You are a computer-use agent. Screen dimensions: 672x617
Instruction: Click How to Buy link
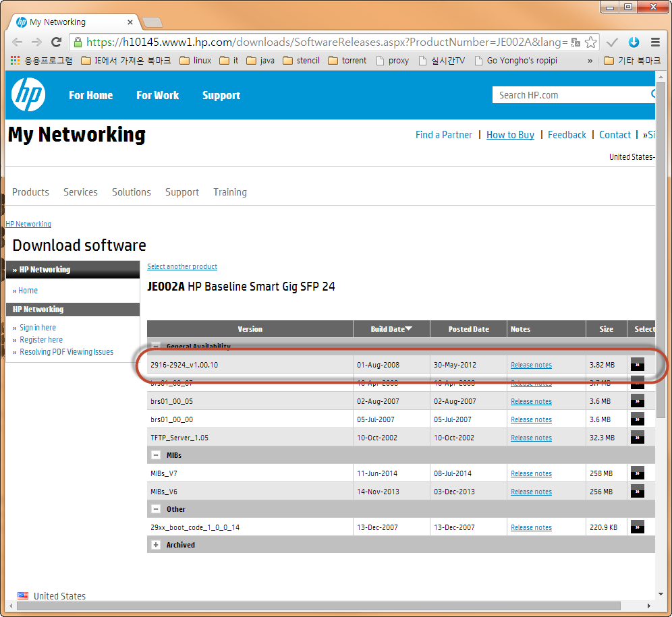pos(510,135)
